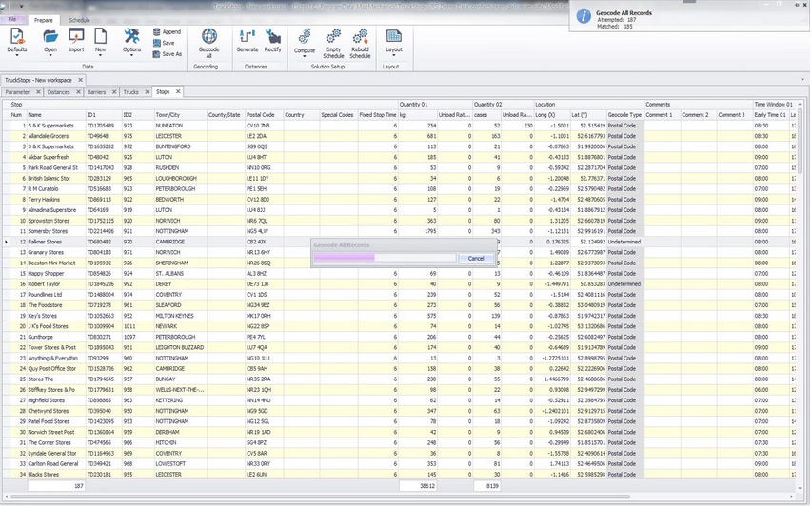Viewport: 812px width, 506px height.
Task: Select the Empty Schedule gear icon
Action: 333,37
